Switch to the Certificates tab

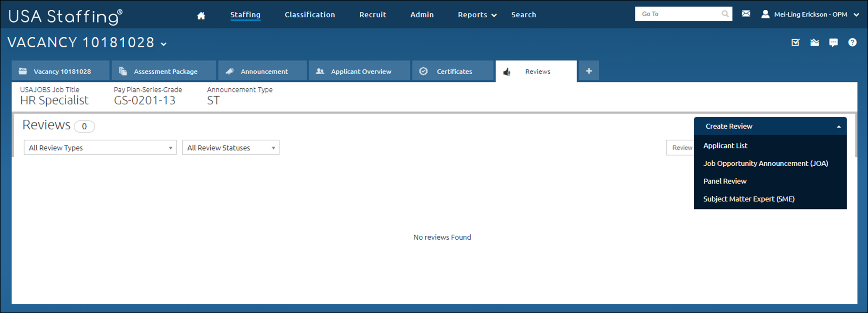click(x=453, y=71)
